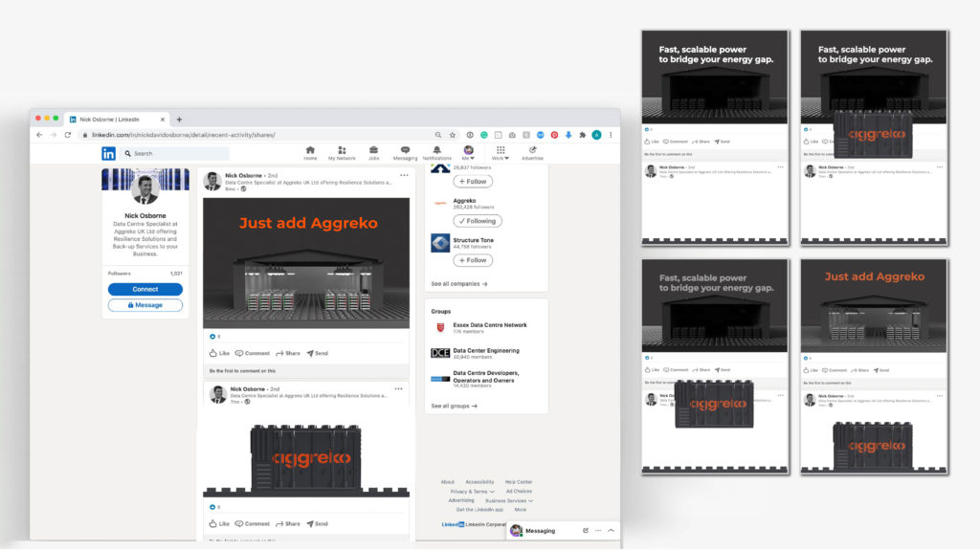Open the puzzle-piece Extensions icon
This screenshot has height=551, width=980.
(x=583, y=135)
